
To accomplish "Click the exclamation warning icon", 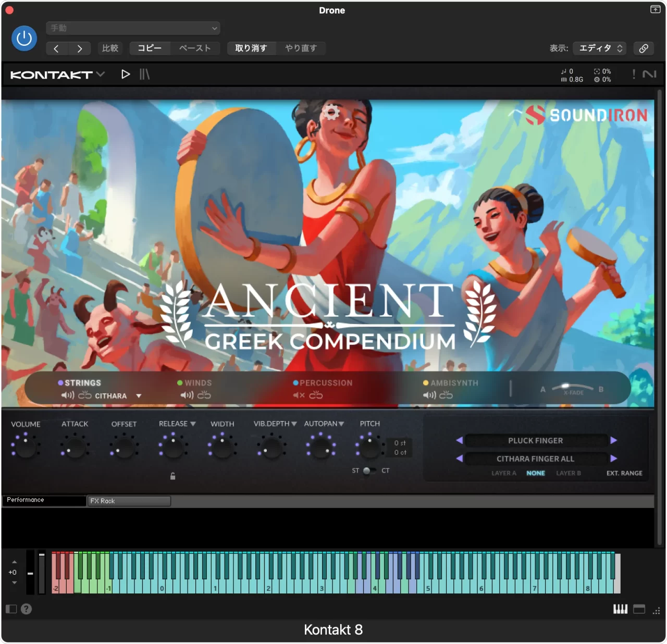I will coord(634,74).
